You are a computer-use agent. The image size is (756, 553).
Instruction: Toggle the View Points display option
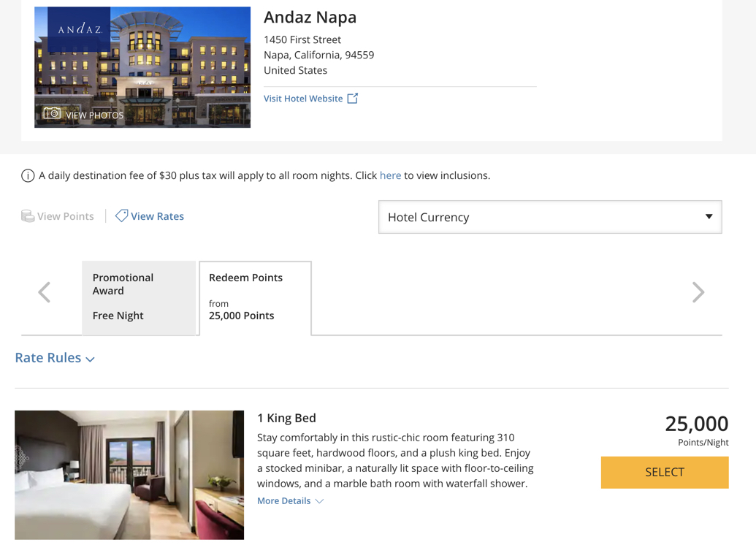point(65,216)
